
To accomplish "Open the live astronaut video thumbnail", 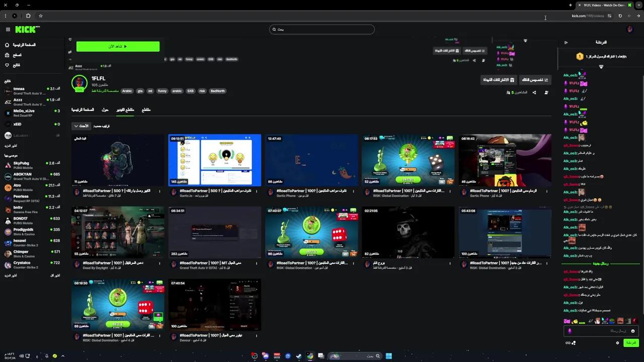I will click(x=118, y=160).
